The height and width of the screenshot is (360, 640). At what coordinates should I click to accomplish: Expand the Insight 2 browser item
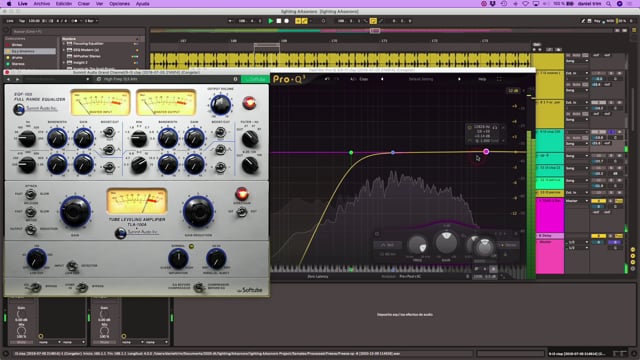pos(64,62)
